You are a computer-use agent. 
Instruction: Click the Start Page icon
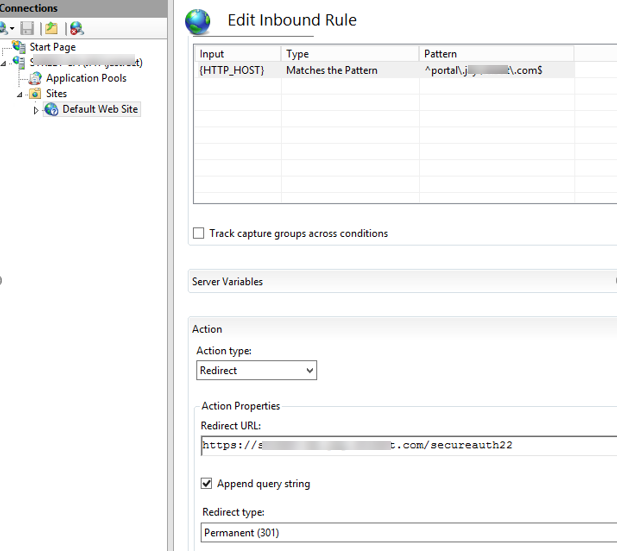pos(19,46)
